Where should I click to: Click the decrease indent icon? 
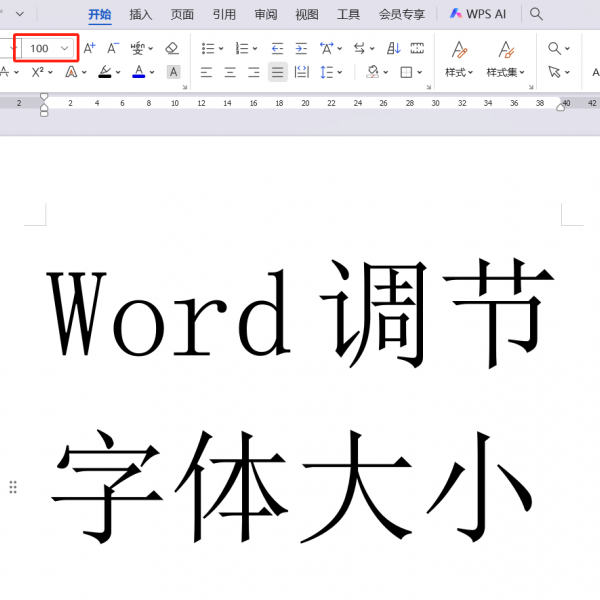coord(277,48)
